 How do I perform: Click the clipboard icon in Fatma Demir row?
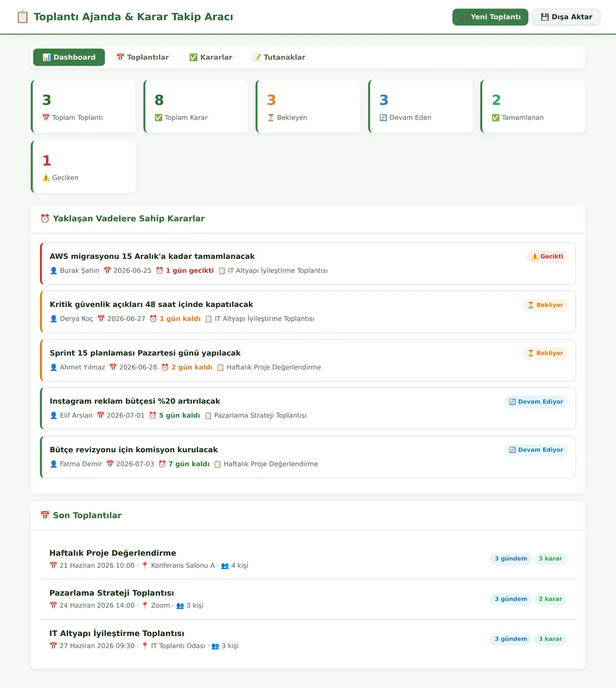218,464
